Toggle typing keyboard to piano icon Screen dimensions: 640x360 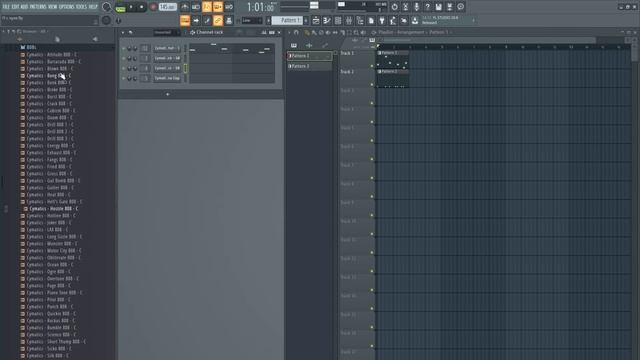tap(185, 20)
